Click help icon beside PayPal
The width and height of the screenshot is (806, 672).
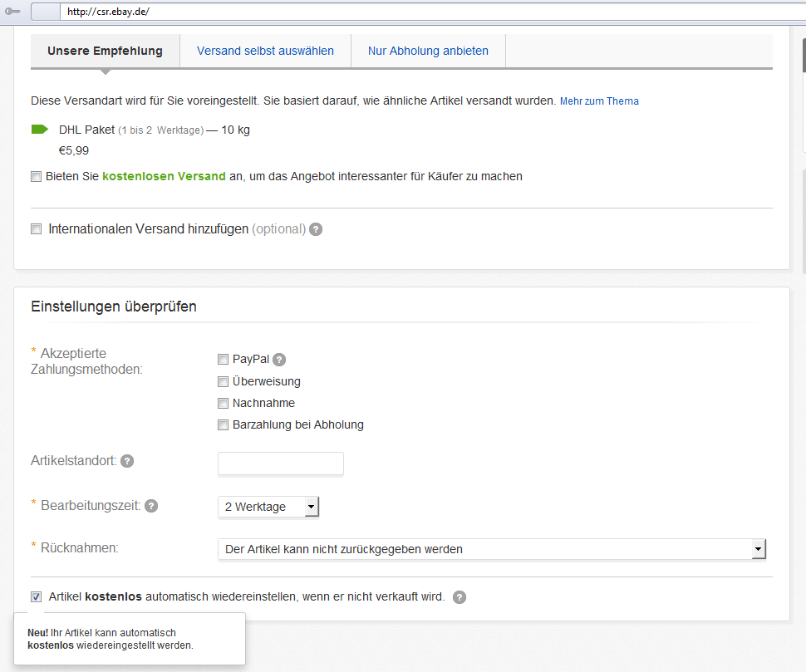pos(279,360)
